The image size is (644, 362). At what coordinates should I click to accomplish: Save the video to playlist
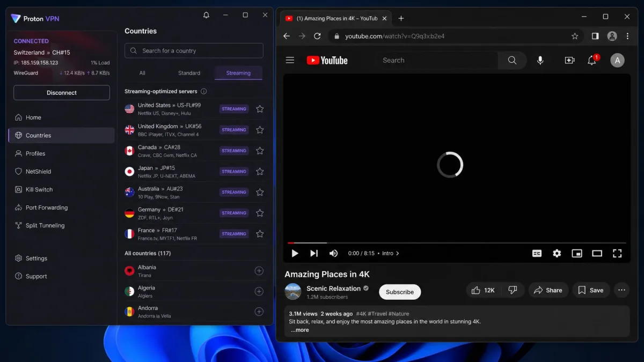(x=591, y=290)
